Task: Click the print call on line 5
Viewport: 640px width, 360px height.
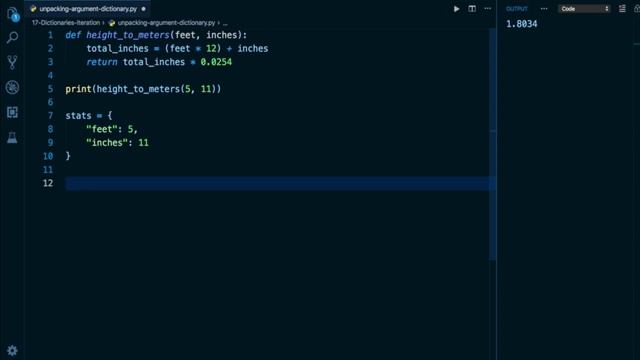Action: (78, 89)
